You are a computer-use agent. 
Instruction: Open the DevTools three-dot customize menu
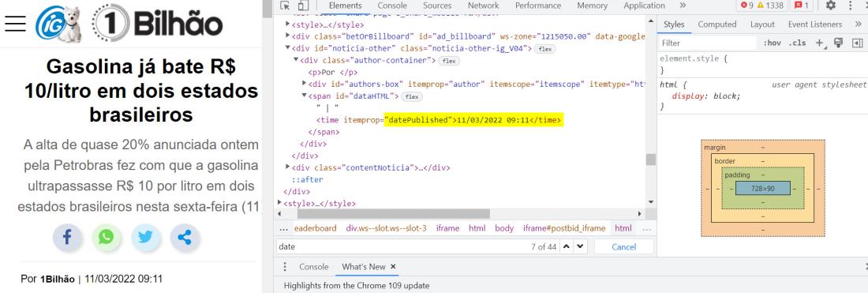click(851, 6)
